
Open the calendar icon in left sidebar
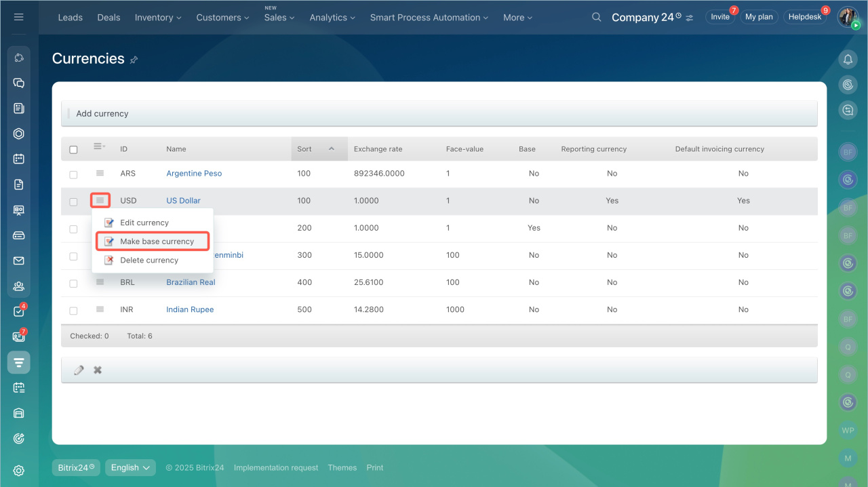tap(19, 159)
